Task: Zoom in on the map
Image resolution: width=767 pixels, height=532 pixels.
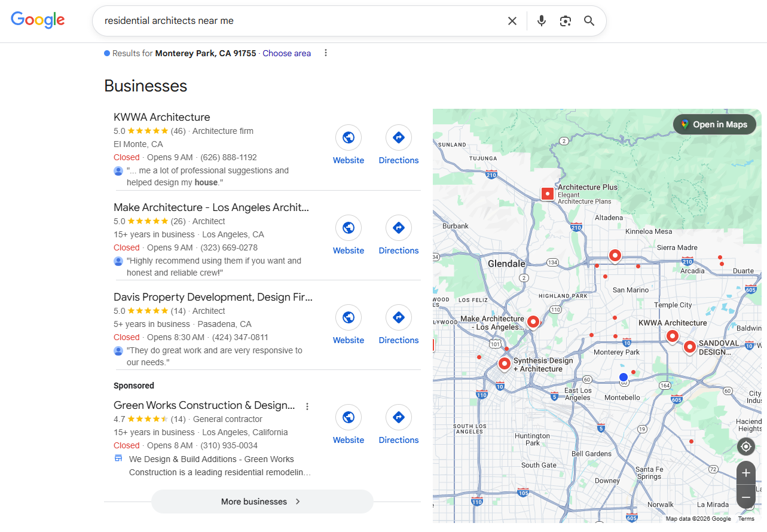Action: click(745, 473)
